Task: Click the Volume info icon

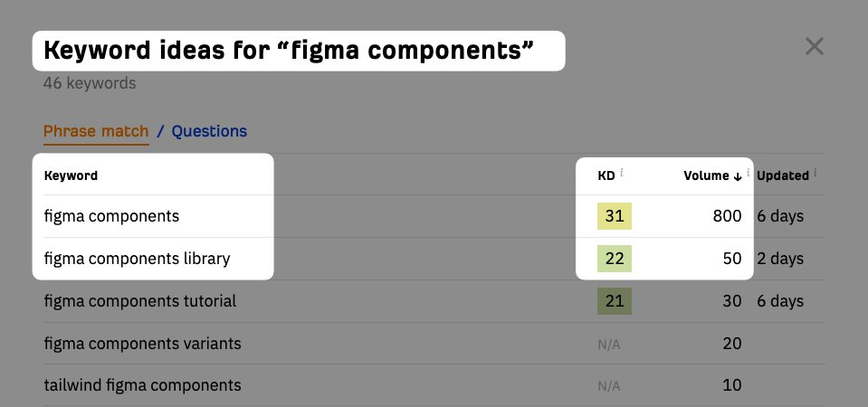Action: (749, 172)
